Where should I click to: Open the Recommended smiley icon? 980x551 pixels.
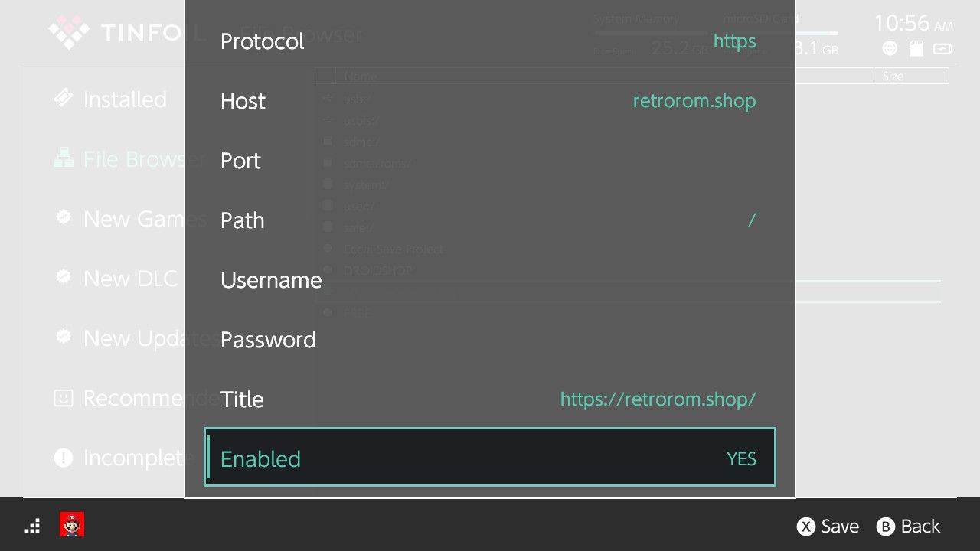click(x=64, y=398)
